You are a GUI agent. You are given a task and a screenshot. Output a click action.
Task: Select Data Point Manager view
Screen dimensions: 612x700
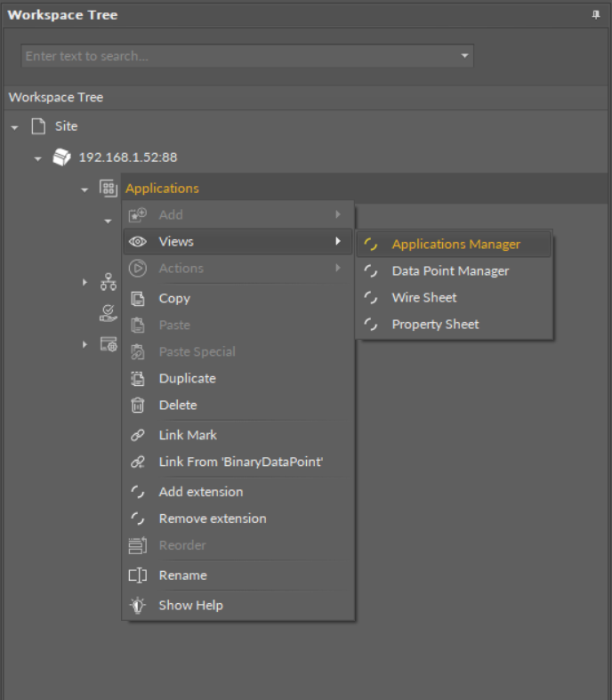(x=450, y=271)
